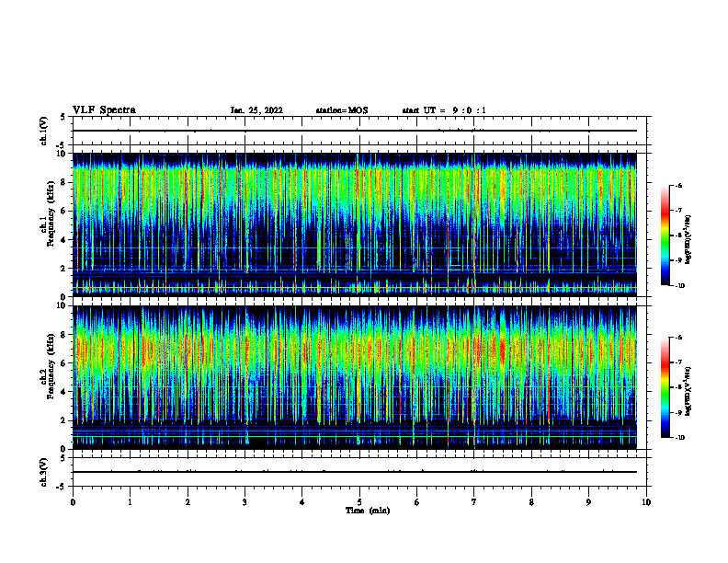Viewport: 728px width, 563px height.
Task: Click the ch.3(V) tick label "5"
Action: tap(64, 458)
